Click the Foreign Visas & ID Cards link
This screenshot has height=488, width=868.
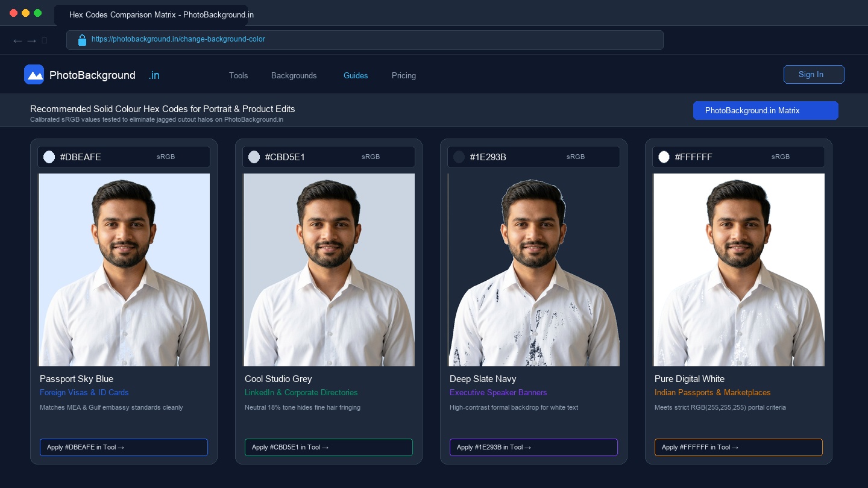coord(84,392)
